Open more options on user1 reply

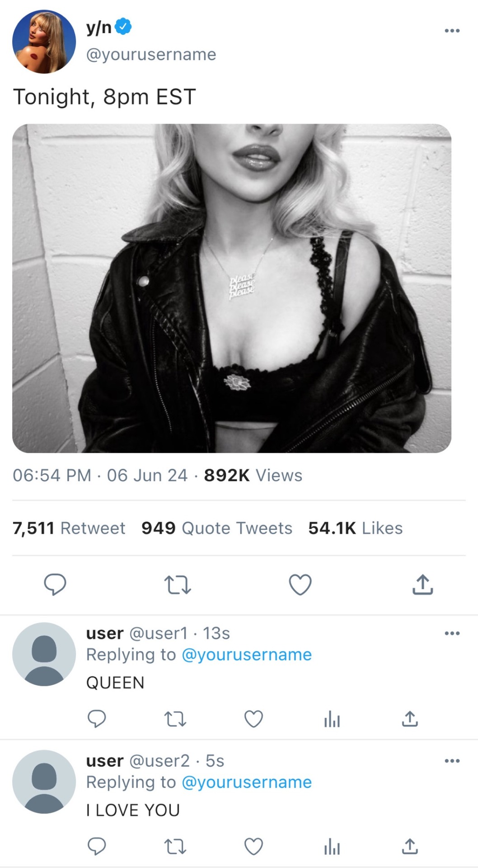pos(452,633)
